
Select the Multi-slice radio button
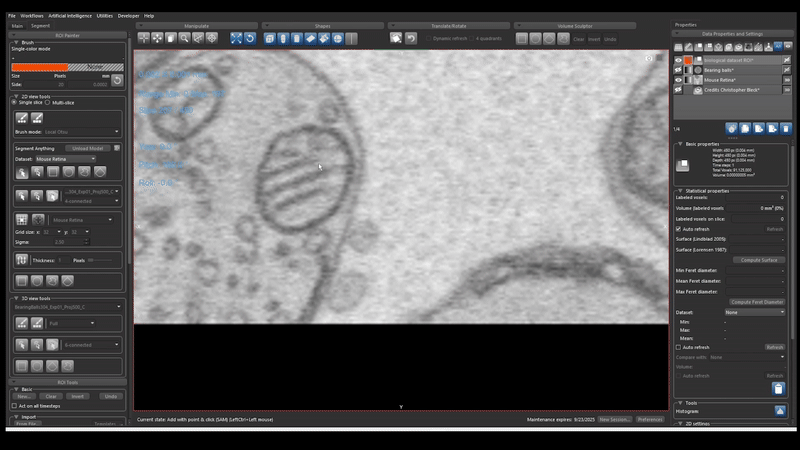click(x=47, y=103)
